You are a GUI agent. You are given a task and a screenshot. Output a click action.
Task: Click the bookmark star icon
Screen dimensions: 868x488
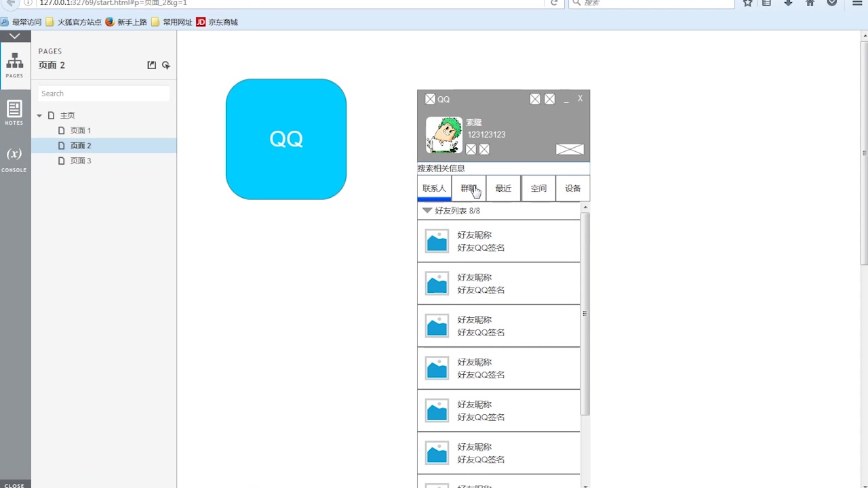pyautogui.click(x=747, y=3)
